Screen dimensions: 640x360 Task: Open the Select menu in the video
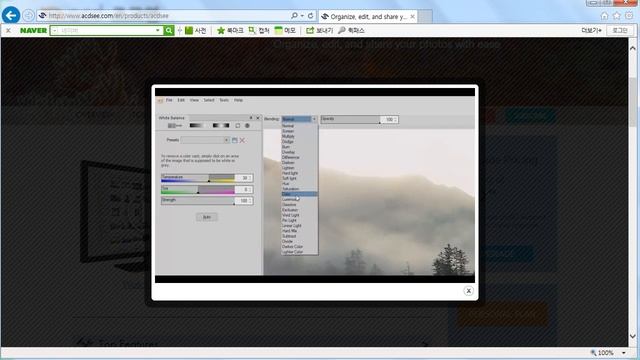209,100
